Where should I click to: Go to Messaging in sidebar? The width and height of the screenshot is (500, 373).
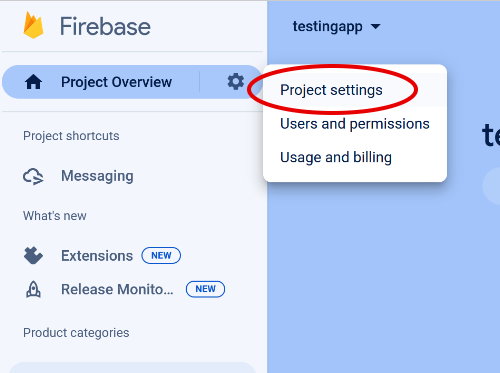pos(97,176)
